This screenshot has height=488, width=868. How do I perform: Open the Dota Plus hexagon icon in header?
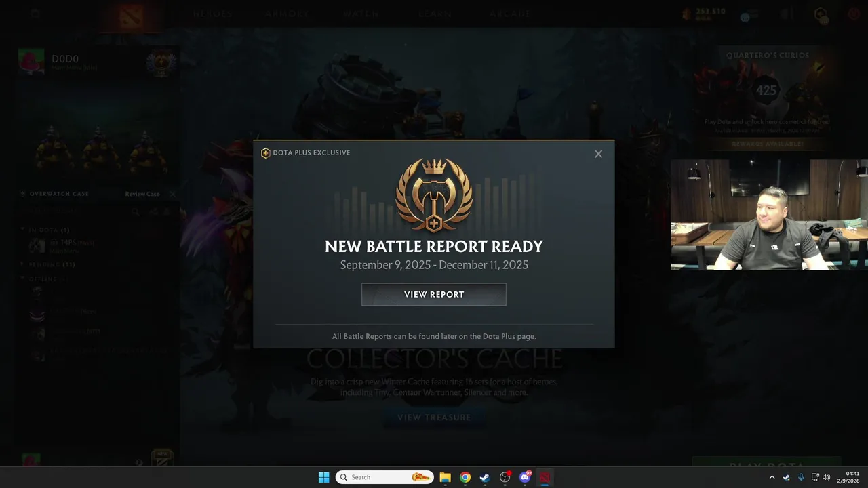tap(821, 14)
